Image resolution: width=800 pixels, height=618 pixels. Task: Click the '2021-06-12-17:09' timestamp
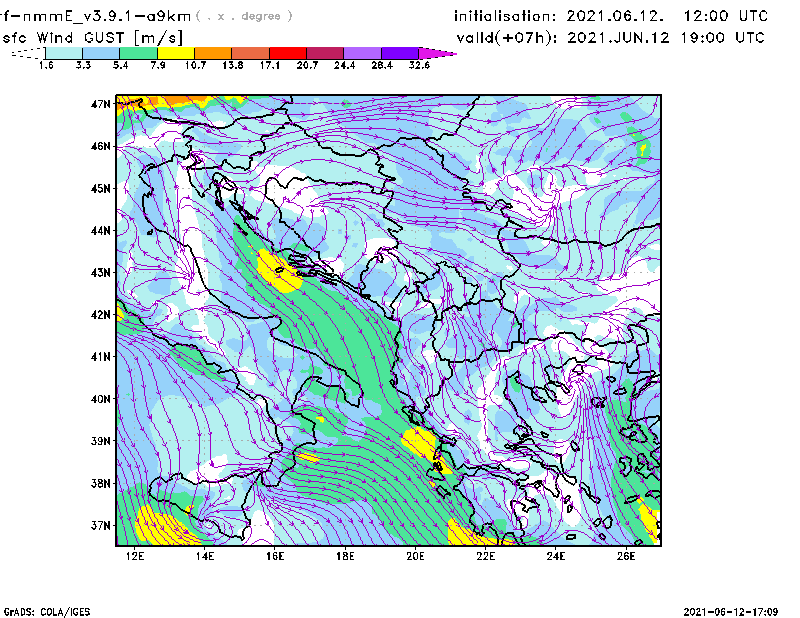coord(731,612)
